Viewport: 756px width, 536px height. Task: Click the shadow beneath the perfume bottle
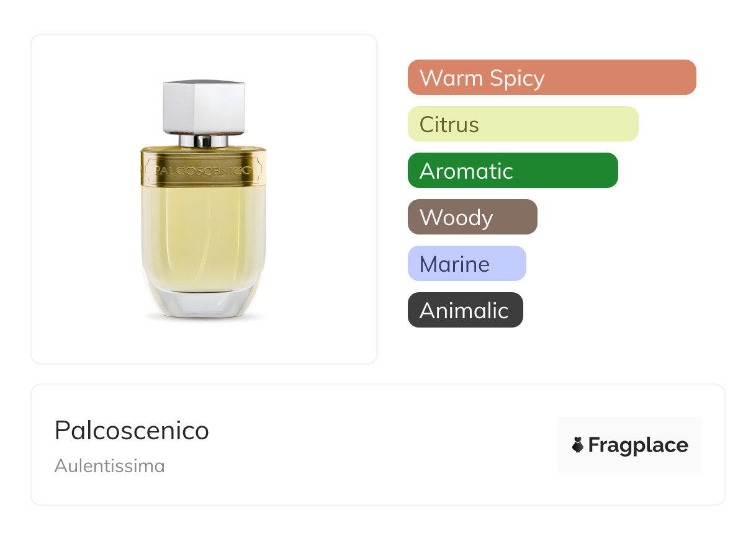[x=204, y=319]
